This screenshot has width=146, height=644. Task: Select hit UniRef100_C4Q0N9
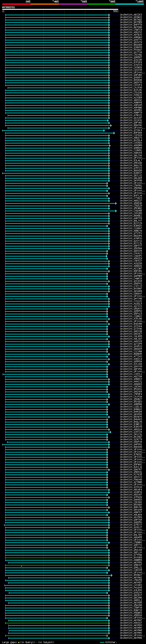pos(131,211)
